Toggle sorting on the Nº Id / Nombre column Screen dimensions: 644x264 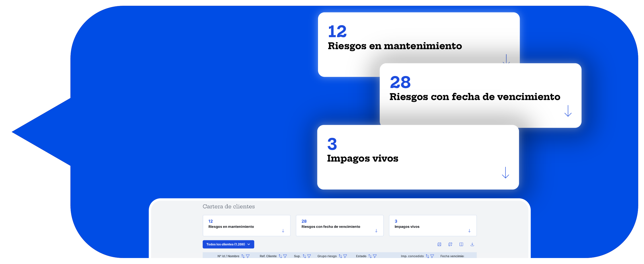(243, 257)
